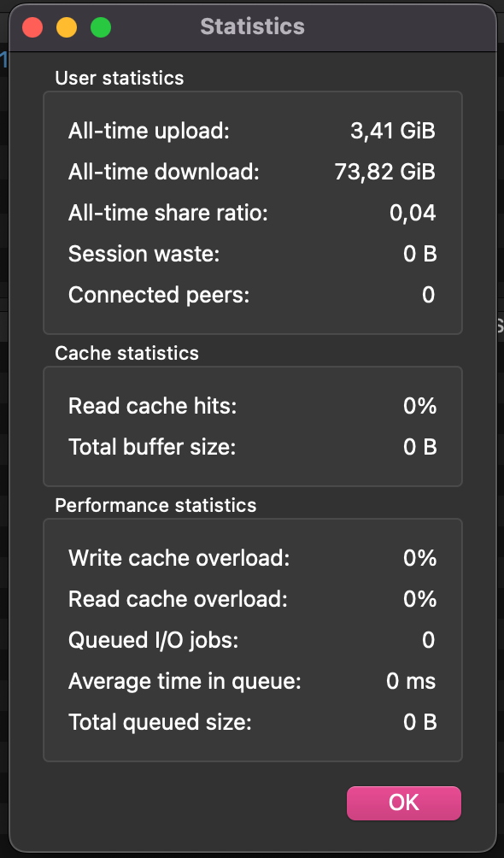Image resolution: width=504 pixels, height=858 pixels.
Task: Click the Session waste label
Action: click(x=144, y=254)
